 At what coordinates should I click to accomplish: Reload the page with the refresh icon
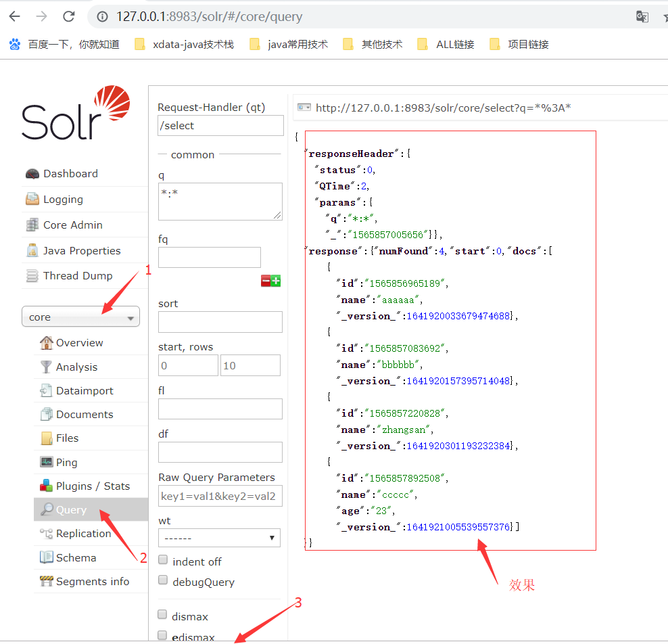click(x=68, y=17)
